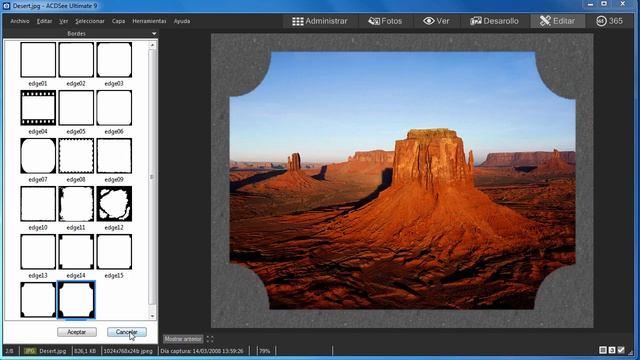Click the JPG format badge in status bar
Viewport: 640px width, 360px height.
click(30, 351)
